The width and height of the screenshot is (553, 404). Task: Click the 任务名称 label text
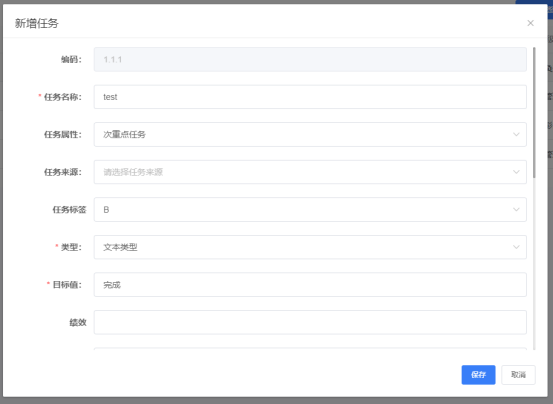click(x=62, y=97)
